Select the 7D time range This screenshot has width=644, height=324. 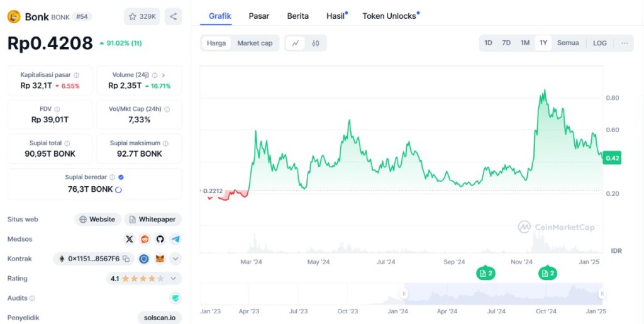click(506, 43)
